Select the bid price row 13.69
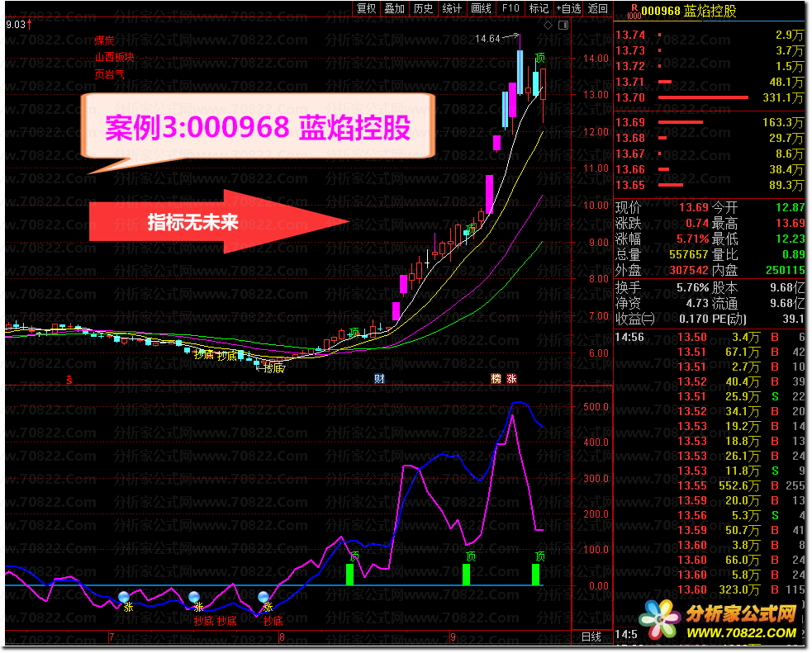Screen dimensions: 812x653 click(710, 123)
